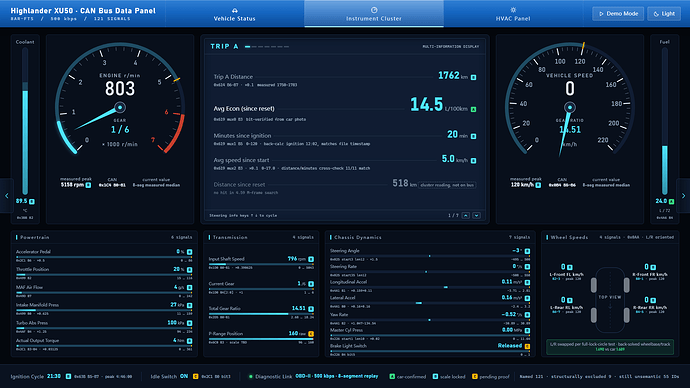690x388 pixels.
Task: Click the green badge beside Avg Econ
Action: coord(473,109)
